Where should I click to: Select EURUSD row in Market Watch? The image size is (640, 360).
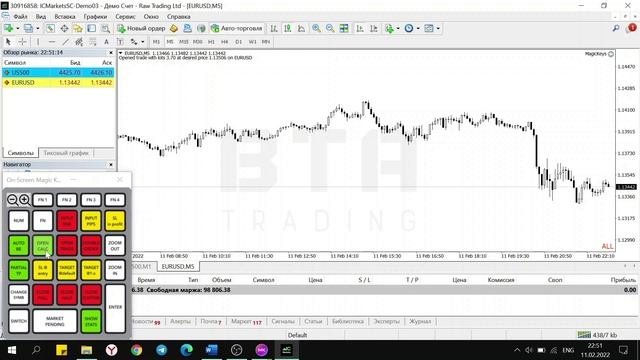click(58, 82)
